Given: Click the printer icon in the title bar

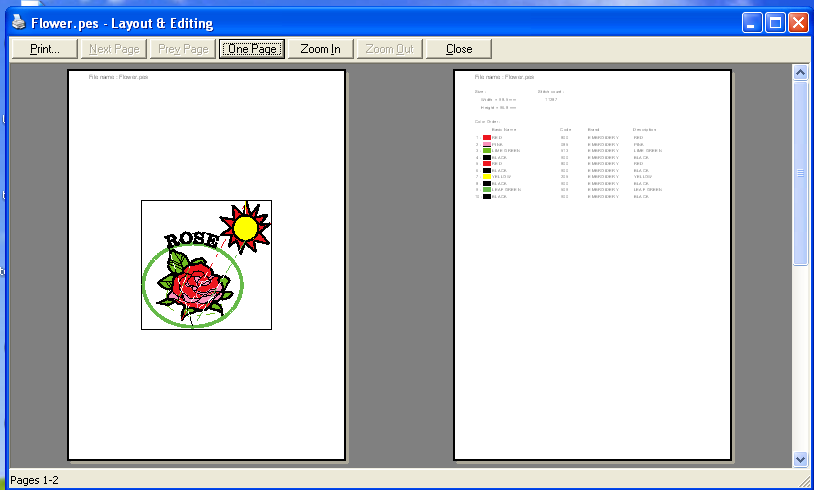Looking at the screenshot, I should 18,22.
